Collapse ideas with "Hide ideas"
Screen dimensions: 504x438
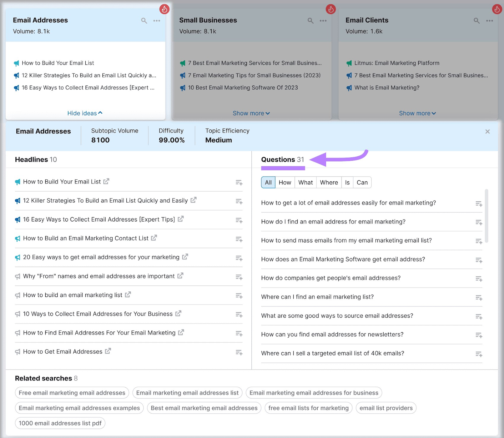click(84, 113)
